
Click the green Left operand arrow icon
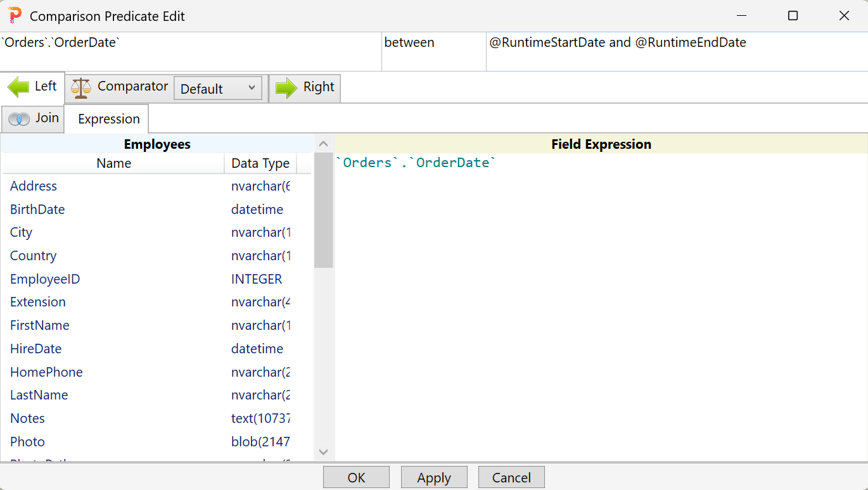tap(19, 87)
